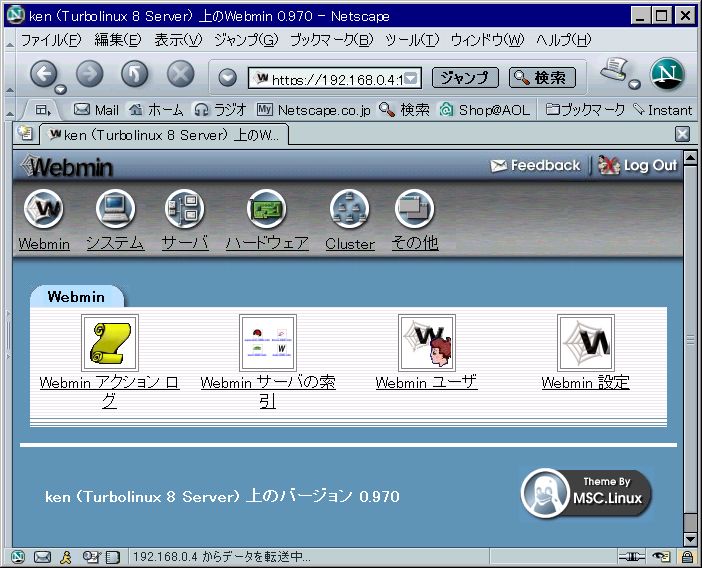The image size is (702, 568).
Task: Click the Webmin アクション ログ link text
Action: pyautogui.click(x=110, y=392)
